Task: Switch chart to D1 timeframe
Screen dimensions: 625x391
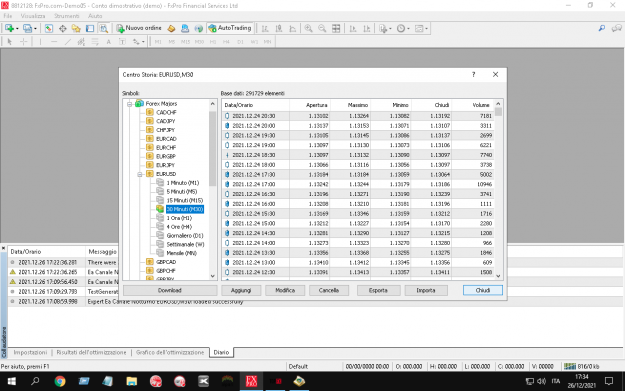Action: pos(240,41)
